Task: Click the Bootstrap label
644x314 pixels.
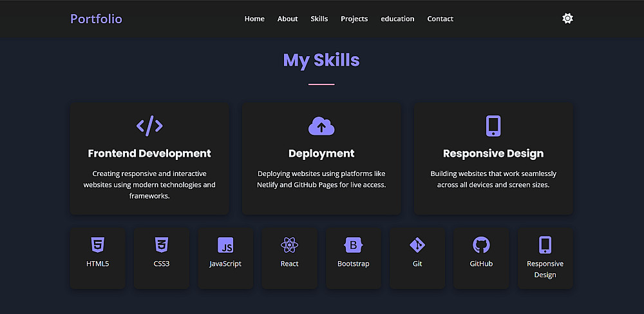Action: 353,264
